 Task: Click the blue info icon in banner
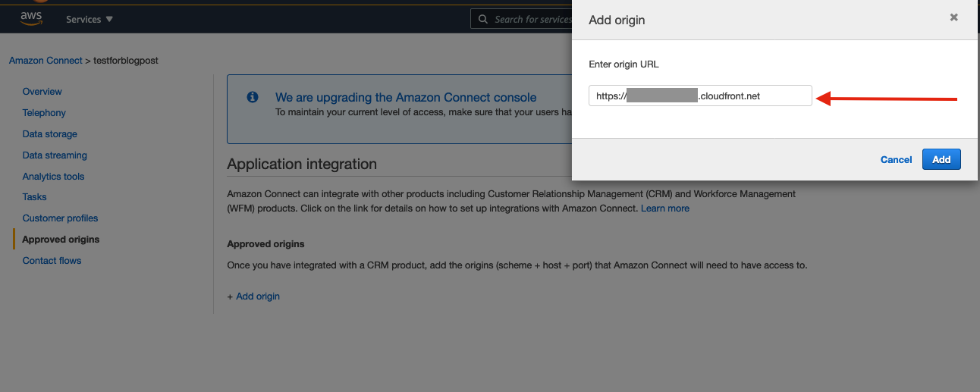coord(253,98)
